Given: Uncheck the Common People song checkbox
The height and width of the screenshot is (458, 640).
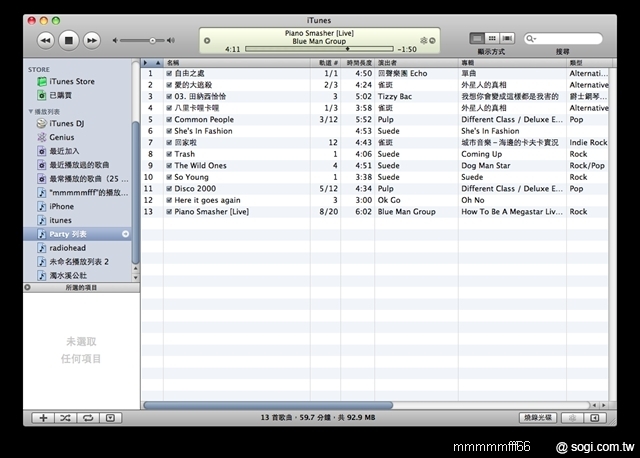Looking at the screenshot, I should (170, 119).
